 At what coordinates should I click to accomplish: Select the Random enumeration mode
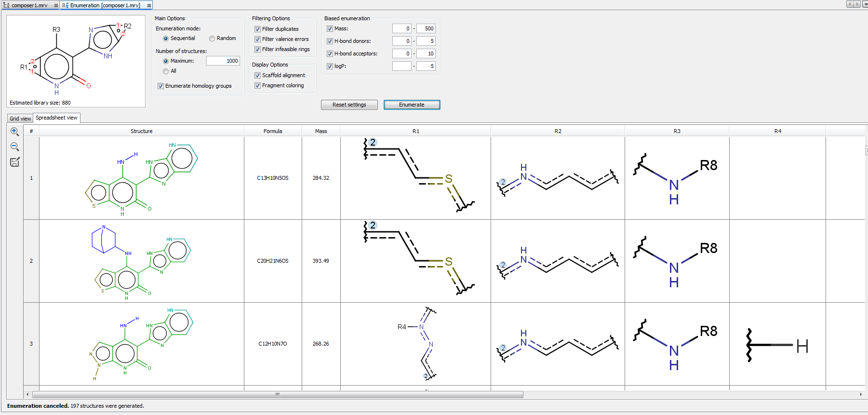tap(212, 39)
